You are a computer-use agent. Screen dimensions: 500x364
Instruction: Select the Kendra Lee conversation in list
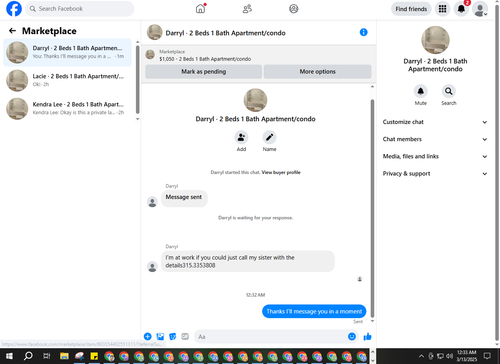pyautogui.click(x=67, y=109)
